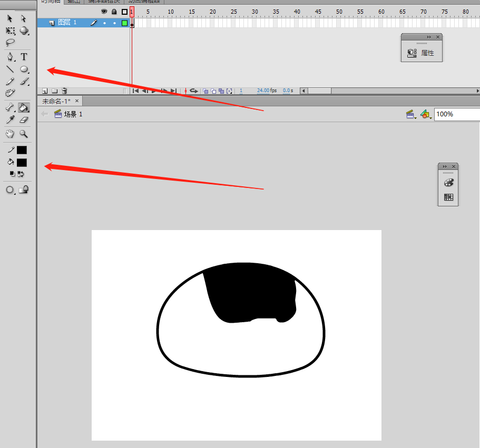Open the fill color swatch
Image resolution: width=480 pixels, height=448 pixels.
click(x=22, y=163)
